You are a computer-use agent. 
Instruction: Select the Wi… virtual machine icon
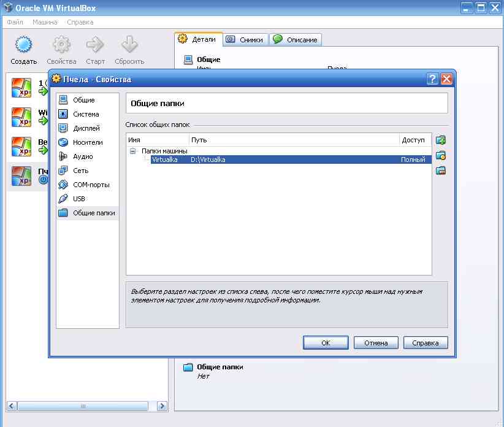click(x=21, y=117)
